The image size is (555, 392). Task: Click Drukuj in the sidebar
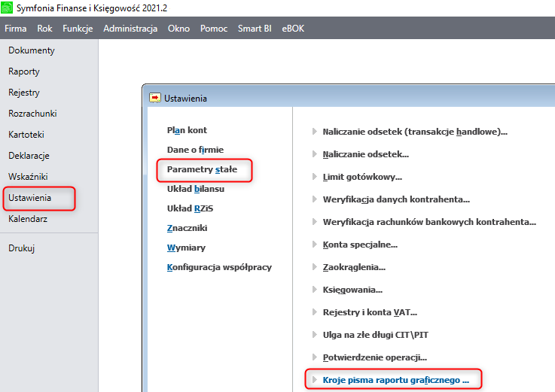tap(22, 248)
